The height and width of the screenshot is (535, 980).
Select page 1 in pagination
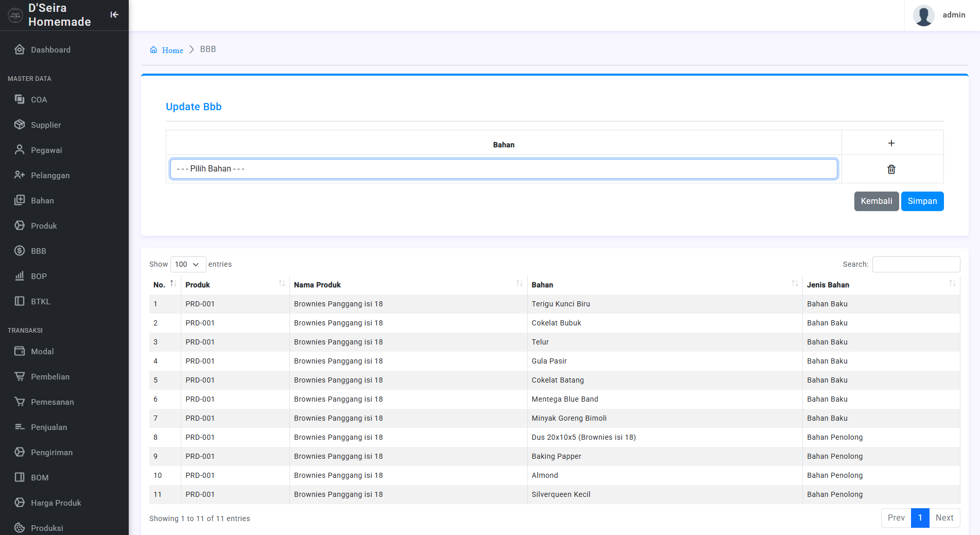pos(920,517)
